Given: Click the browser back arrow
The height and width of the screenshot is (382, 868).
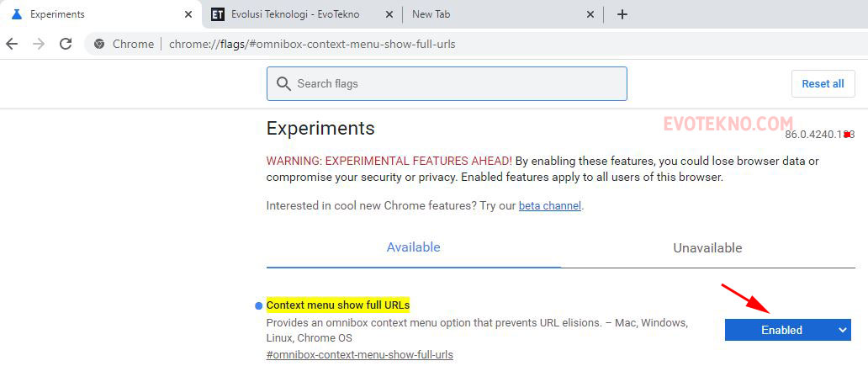Looking at the screenshot, I should pyautogui.click(x=12, y=44).
